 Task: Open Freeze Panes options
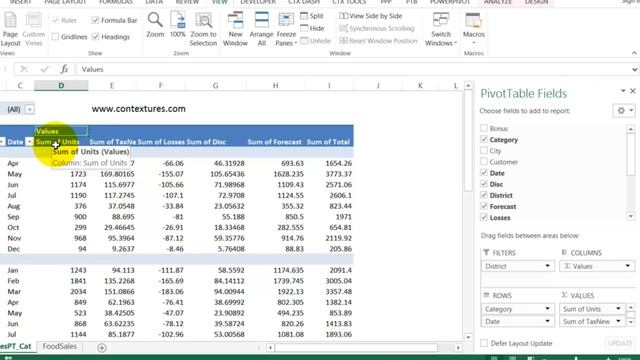[286, 29]
